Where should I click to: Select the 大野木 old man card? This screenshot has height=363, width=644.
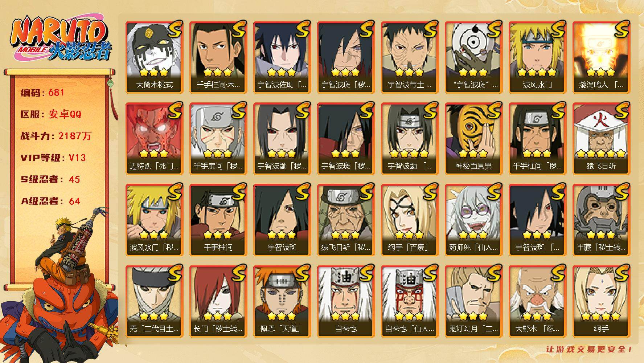coord(537,301)
